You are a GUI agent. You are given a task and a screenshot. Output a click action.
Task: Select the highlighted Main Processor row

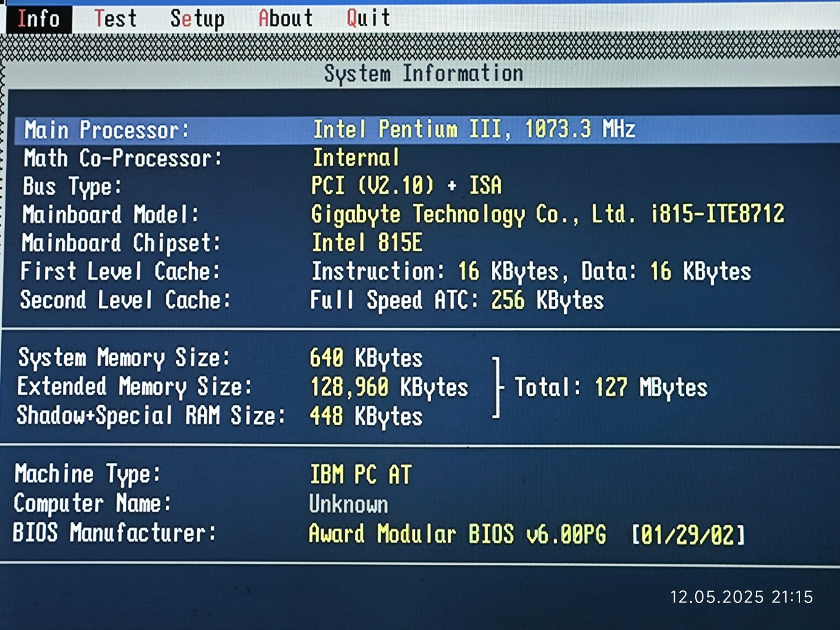point(427,130)
